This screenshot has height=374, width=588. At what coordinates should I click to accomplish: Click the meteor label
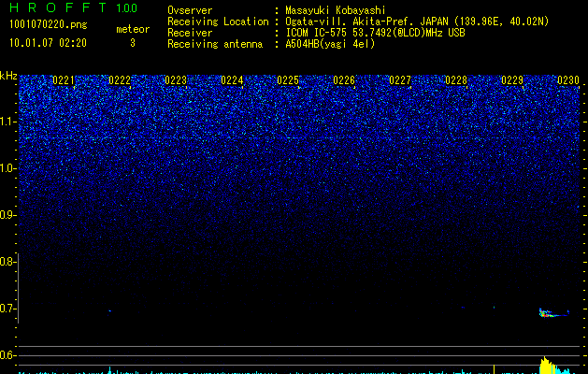tap(133, 29)
